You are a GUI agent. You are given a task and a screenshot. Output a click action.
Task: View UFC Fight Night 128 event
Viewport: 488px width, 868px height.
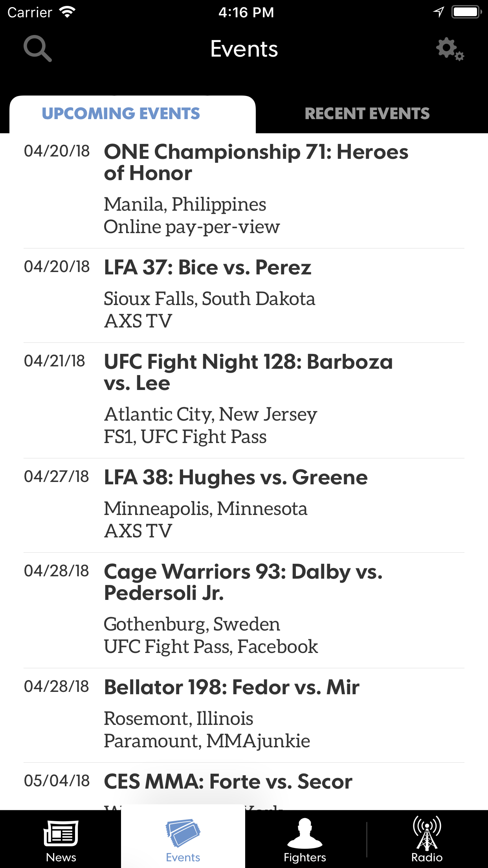click(x=248, y=372)
